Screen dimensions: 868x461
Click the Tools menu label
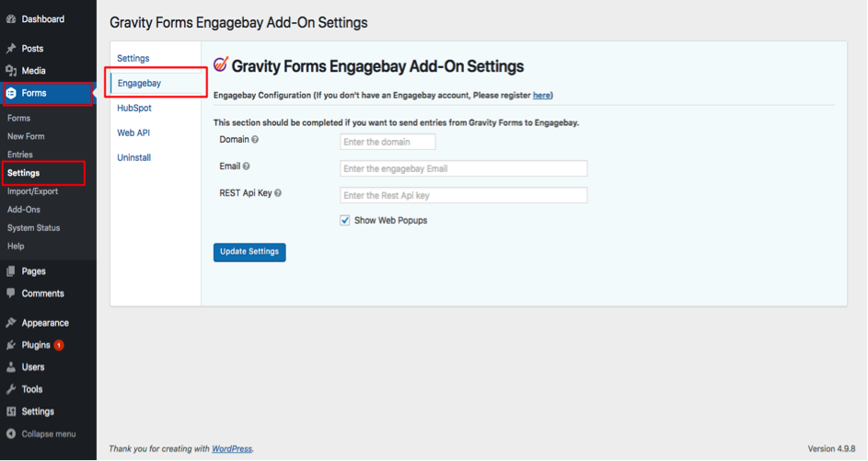click(x=32, y=389)
